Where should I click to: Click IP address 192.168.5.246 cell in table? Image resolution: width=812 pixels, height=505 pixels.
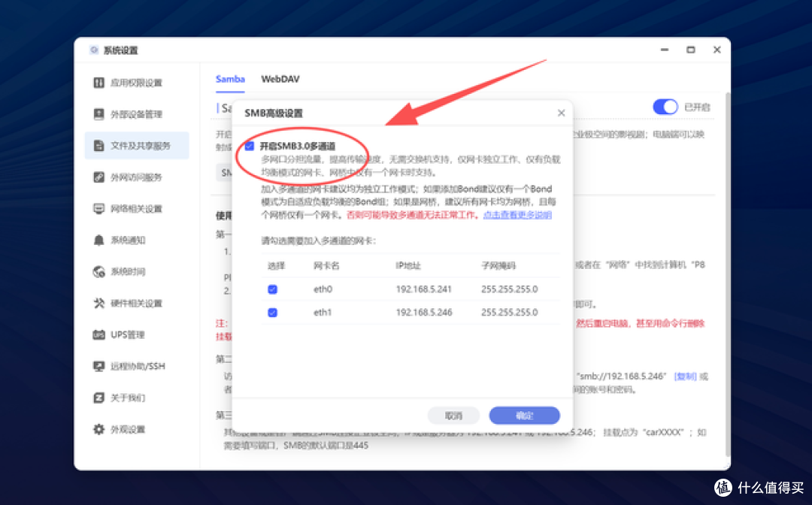[x=423, y=313]
